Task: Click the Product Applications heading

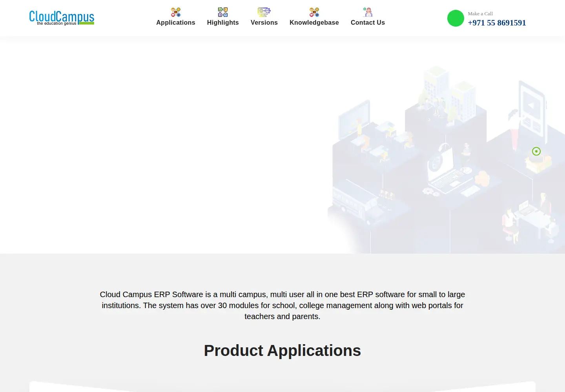Action: tap(282, 350)
